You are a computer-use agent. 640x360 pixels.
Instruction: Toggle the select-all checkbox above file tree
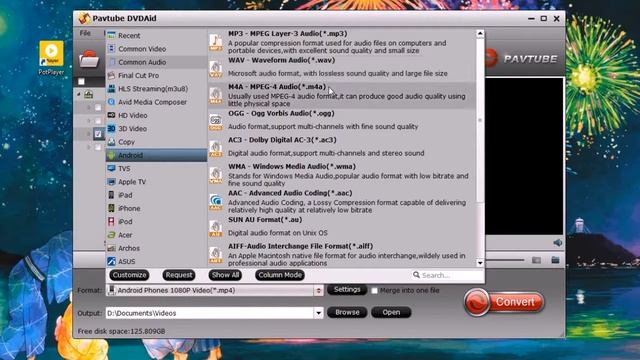pyautogui.click(x=81, y=82)
